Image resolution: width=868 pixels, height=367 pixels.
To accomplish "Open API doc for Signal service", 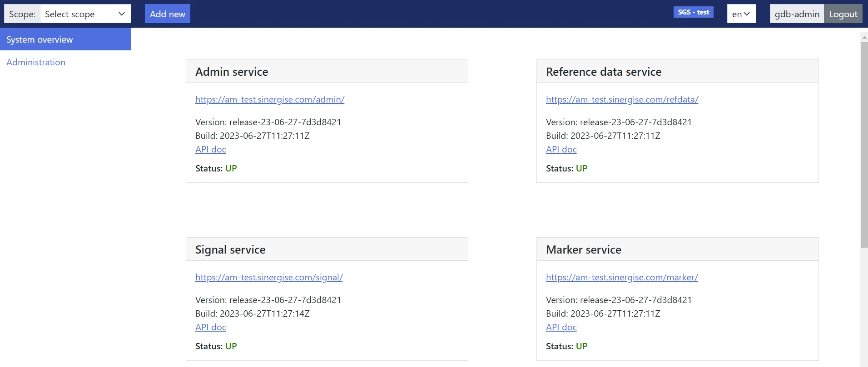I will click(x=211, y=327).
